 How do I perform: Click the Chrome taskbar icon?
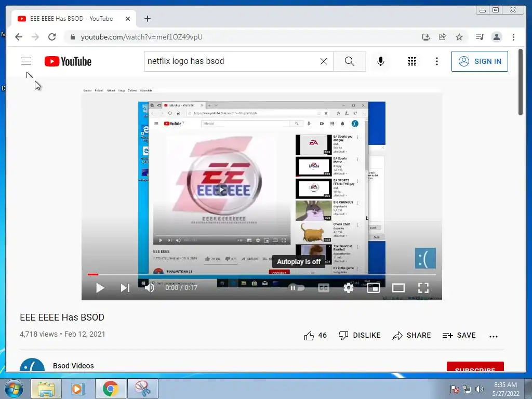[110, 389]
